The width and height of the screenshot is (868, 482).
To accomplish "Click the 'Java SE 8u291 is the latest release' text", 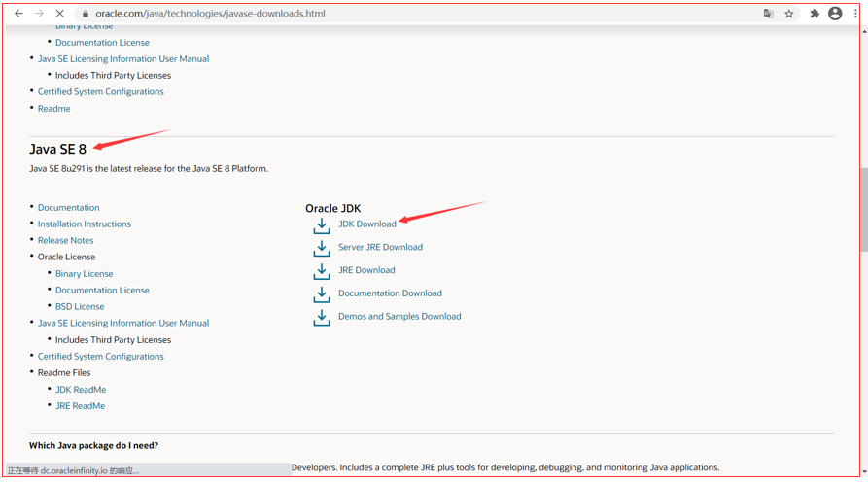I will pyautogui.click(x=149, y=169).
